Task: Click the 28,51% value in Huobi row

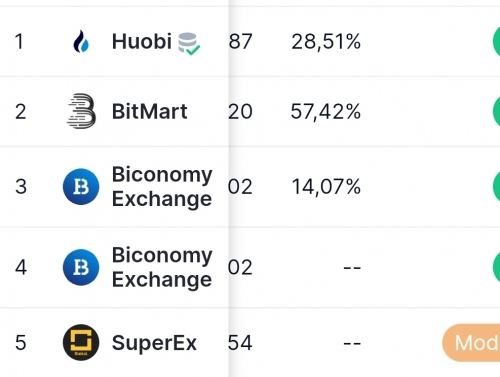Action: tap(326, 42)
